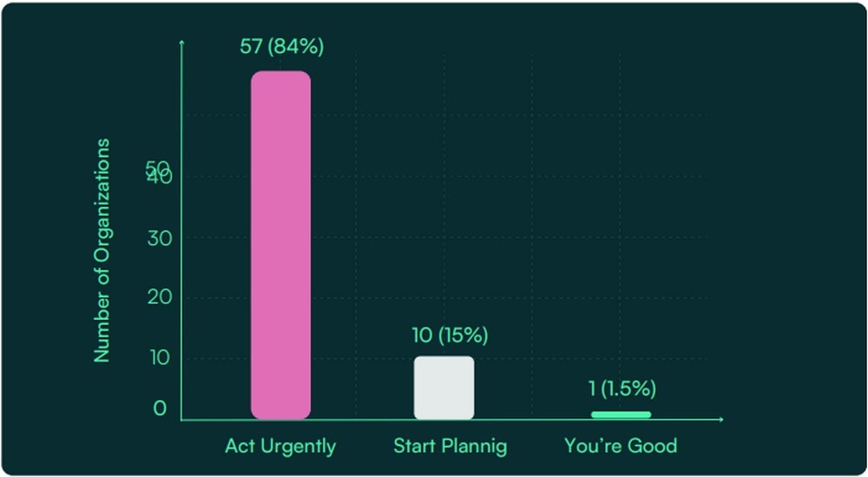
Task: Click the You're Good axis label
Action: point(621,446)
